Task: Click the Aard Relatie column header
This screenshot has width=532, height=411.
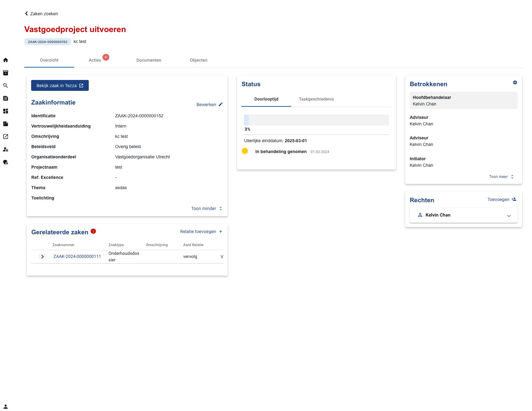Action: (193, 245)
